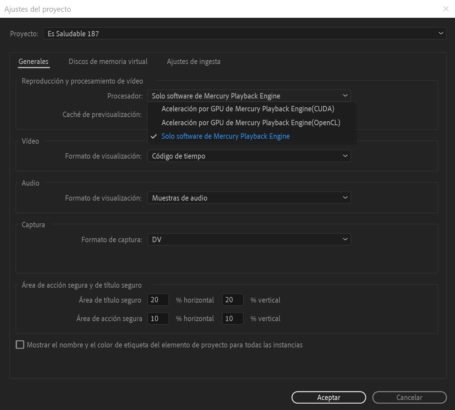Click the Cancelar button
The image size is (455, 410).
[x=409, y=397]
